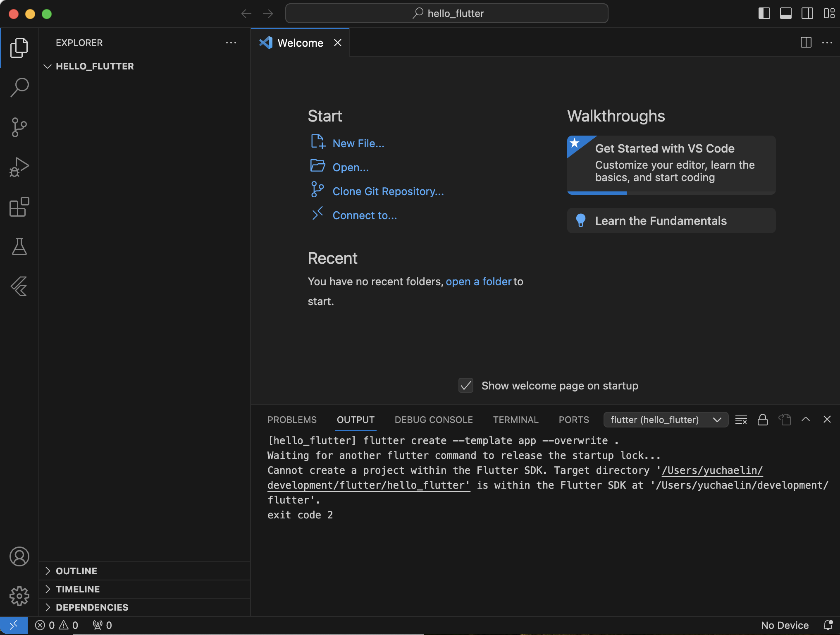Close the bottom panel

(827, 420)
